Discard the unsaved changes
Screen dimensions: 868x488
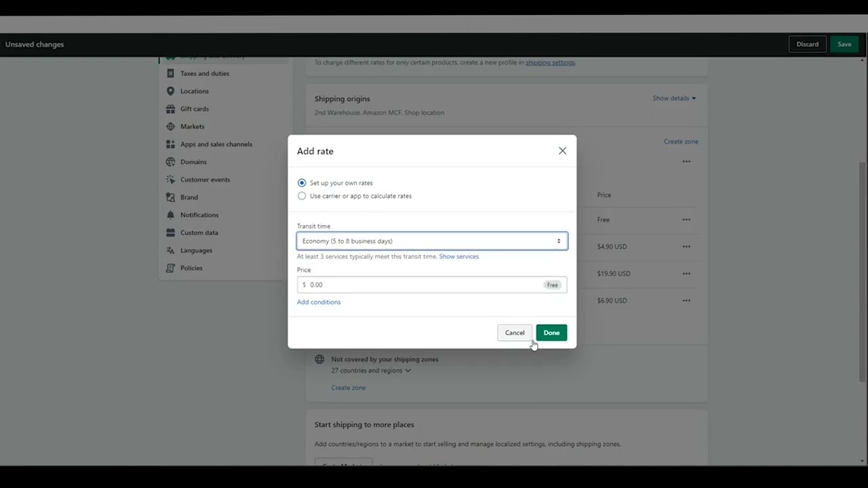click(807, 44)
